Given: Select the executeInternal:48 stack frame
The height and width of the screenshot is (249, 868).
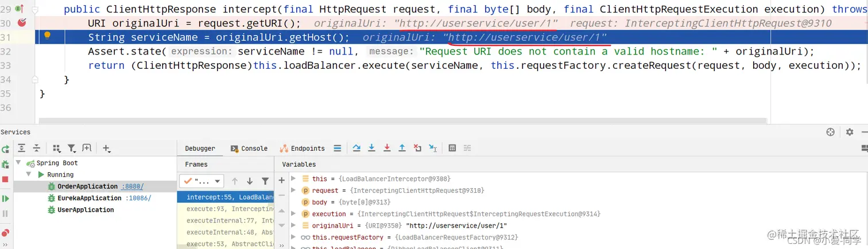Looking at the screenshot, I should (x=226, y=232).
